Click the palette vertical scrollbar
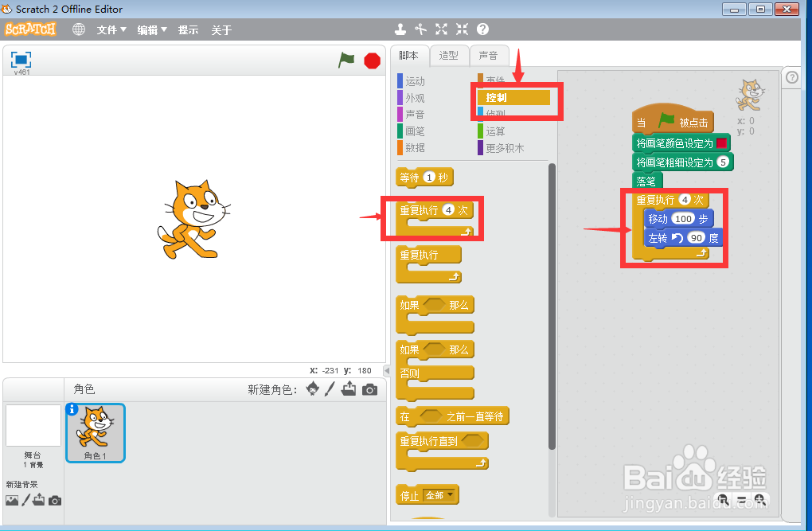 click(x=552, y=306)
